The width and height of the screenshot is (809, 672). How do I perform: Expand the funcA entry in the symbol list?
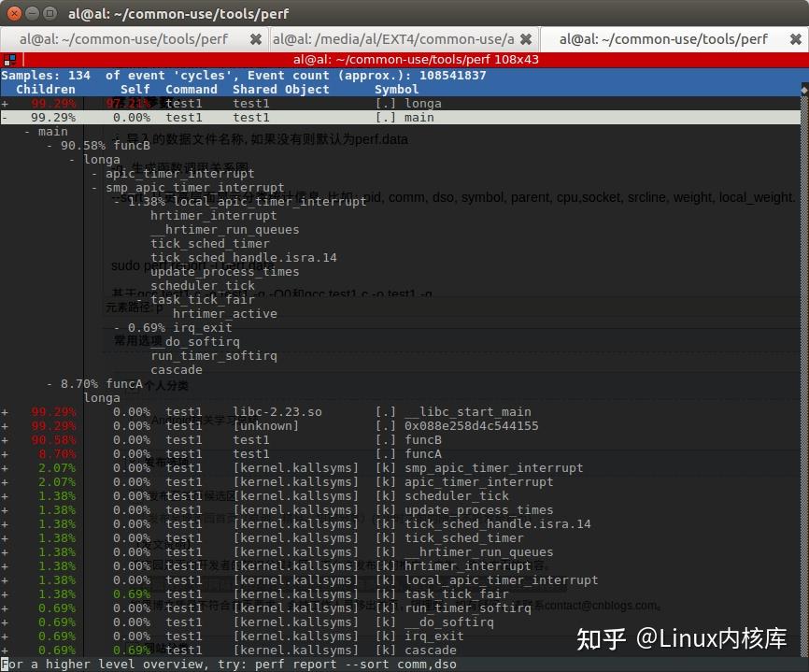click(6, 453)
